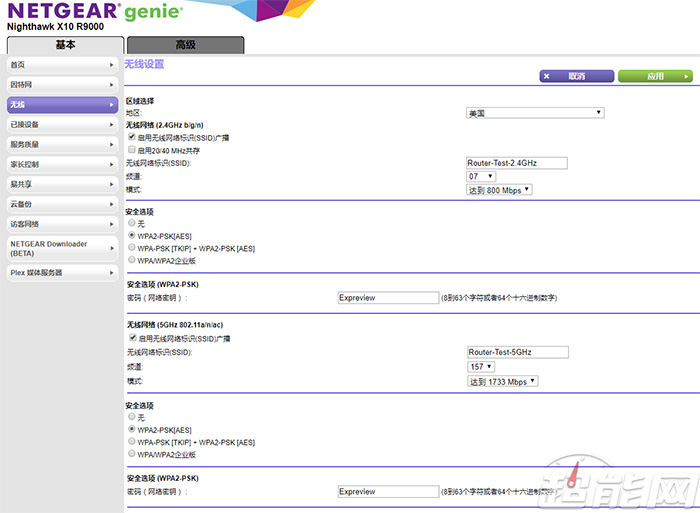This screenshot has width=700, height=513.
Task: Click arrow icon beside Plex 媒体服务器
Action: tap(112, 273)
